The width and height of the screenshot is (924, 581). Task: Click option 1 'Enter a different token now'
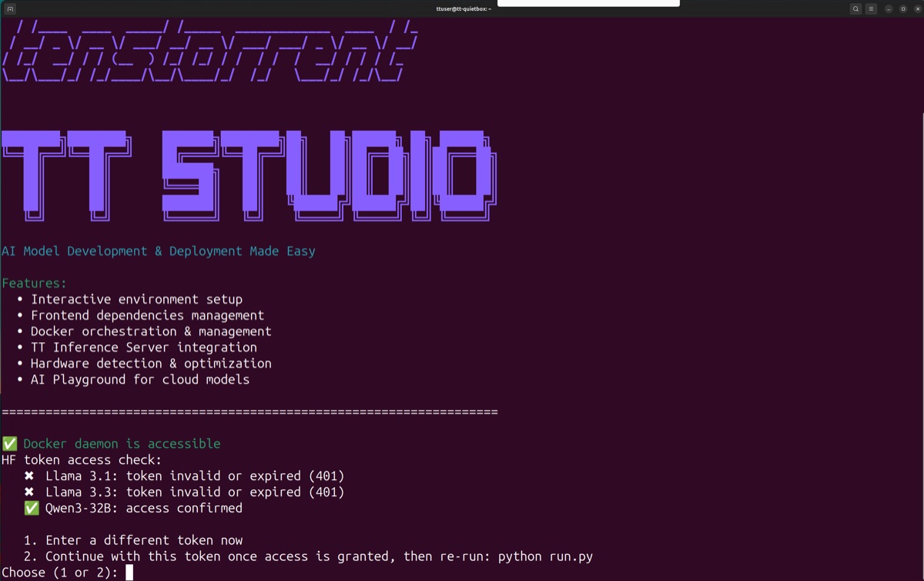click(x=144, y=541)
